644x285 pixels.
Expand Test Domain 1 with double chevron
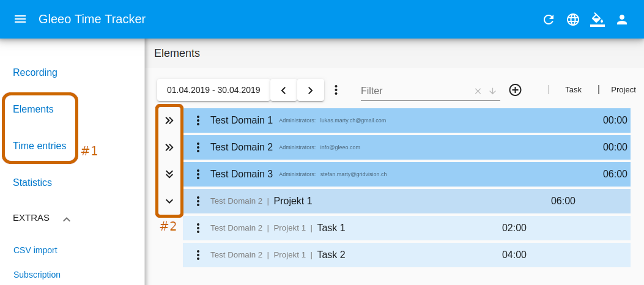(169, 120)
